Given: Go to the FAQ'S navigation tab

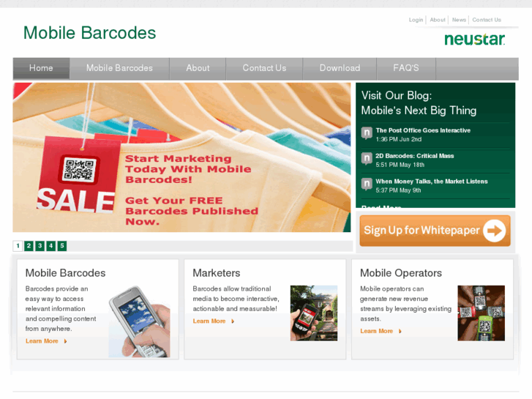Looking at the screenshot, I should coord(406,68).
